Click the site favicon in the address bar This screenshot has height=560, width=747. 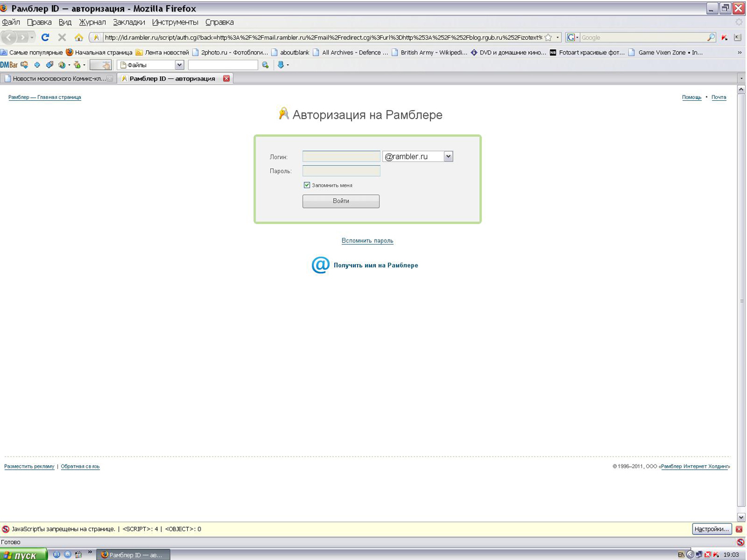(96, 37)
